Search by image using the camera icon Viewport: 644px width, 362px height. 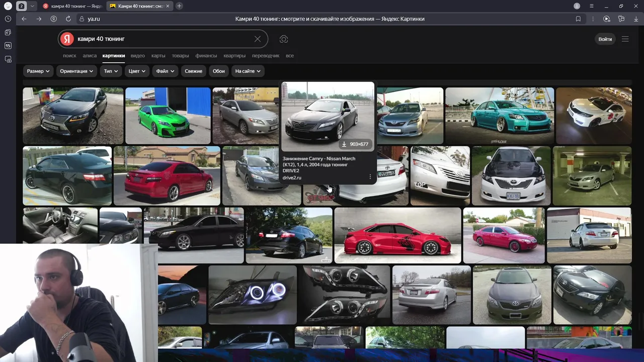click(284, 39)
